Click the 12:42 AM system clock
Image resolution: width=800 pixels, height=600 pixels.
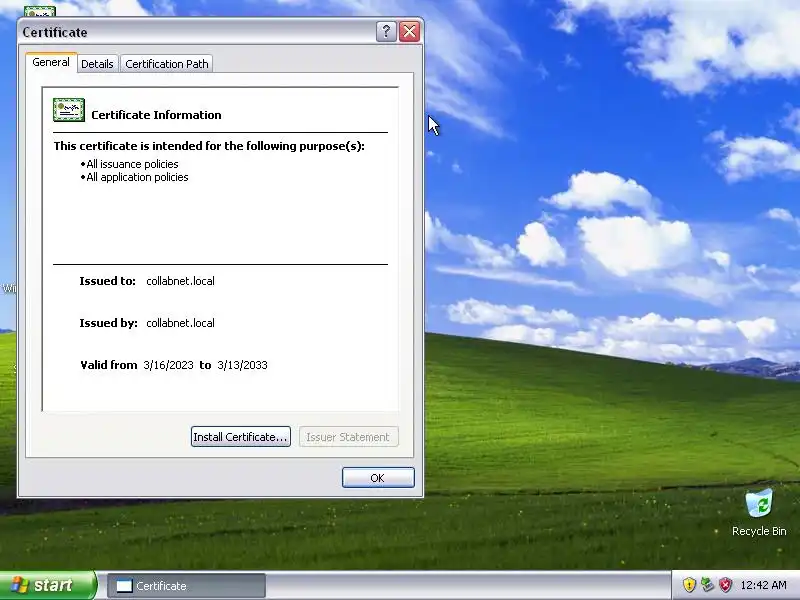[x=763, y=585]
